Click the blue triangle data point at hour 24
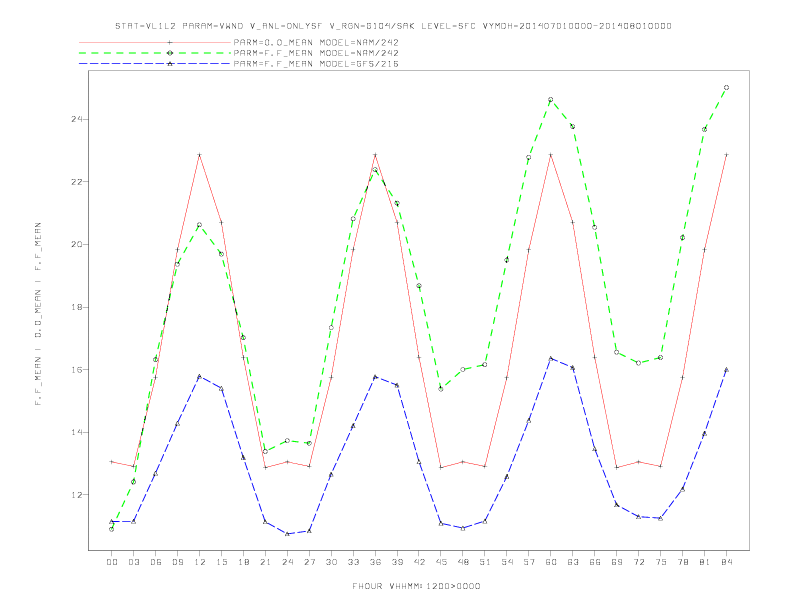The height and width of the screenshot is (612, 792). click(x=287, y=534)
